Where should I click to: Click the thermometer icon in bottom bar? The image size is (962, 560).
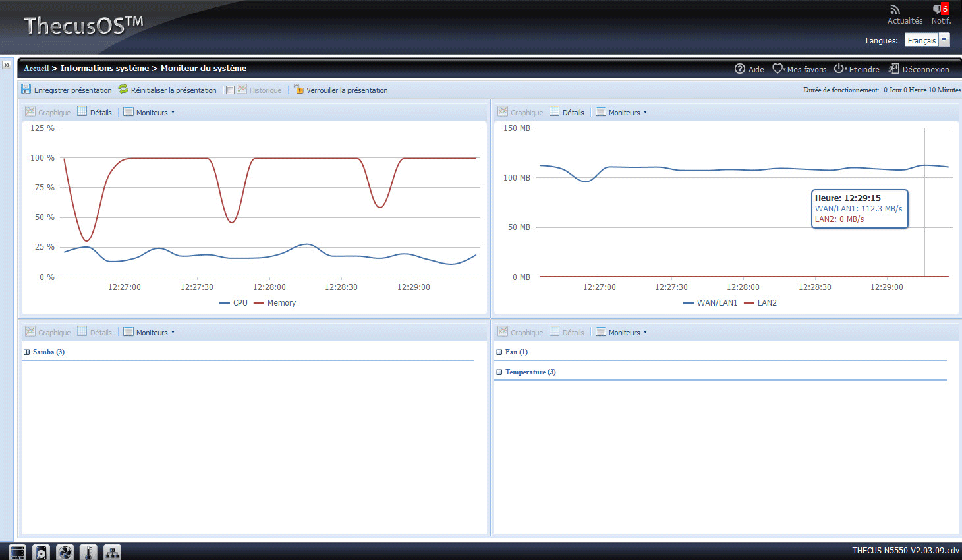coord(88,552)
